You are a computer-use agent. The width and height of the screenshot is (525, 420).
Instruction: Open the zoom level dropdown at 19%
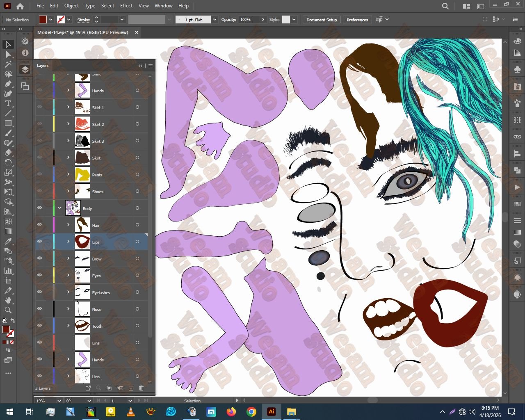[x=59, y=401]
